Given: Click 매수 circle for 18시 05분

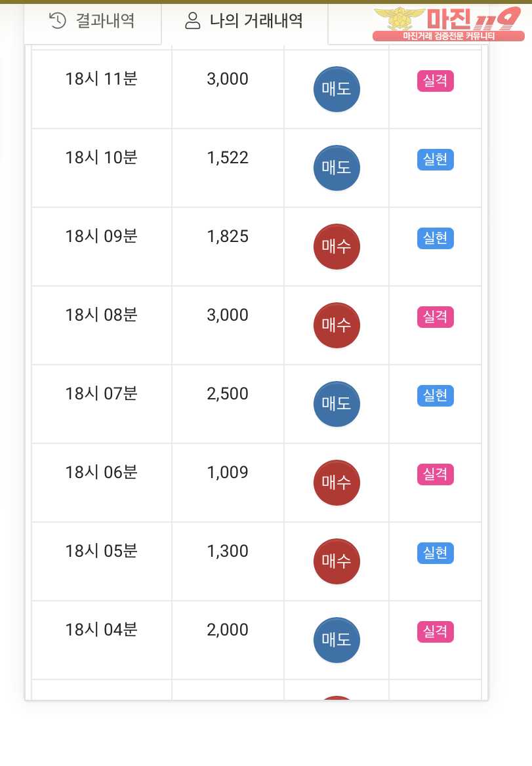Looking at the screenshot, I should point(337,561).
